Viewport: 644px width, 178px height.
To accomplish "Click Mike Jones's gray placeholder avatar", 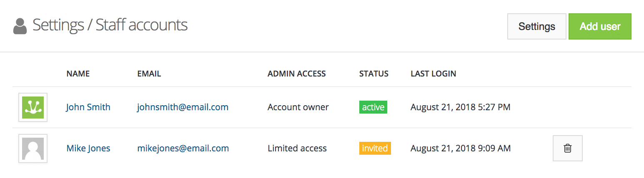I will click(x=33, y=148).
